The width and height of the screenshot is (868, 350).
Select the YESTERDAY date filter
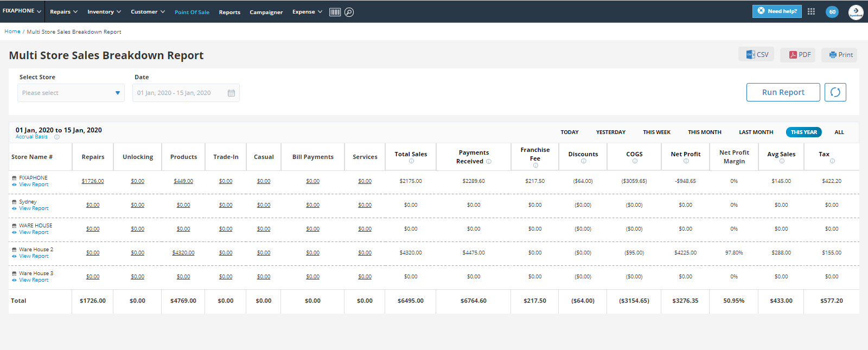[x=611, y=132]
